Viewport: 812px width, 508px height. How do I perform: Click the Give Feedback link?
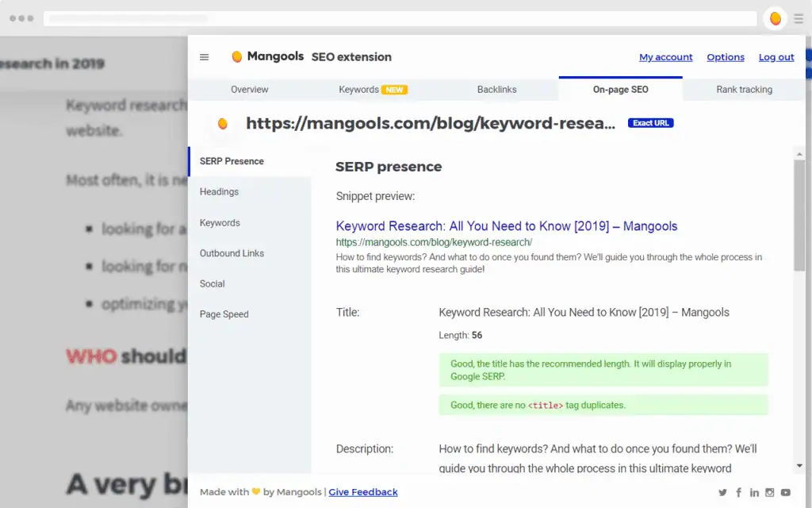(363, 492)
